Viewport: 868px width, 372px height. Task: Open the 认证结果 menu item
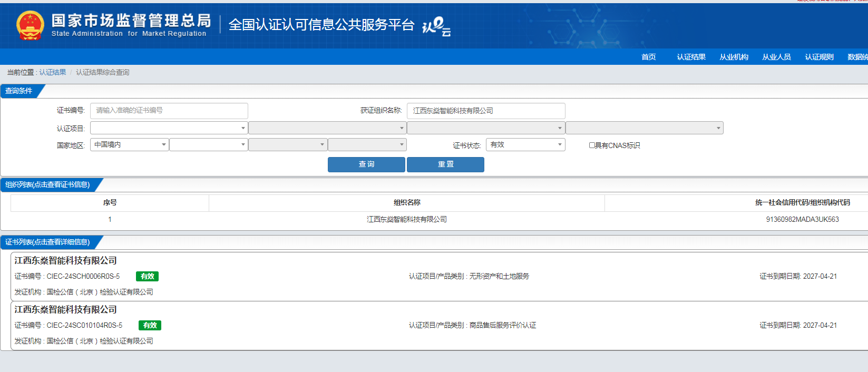(x=691, y=57)
